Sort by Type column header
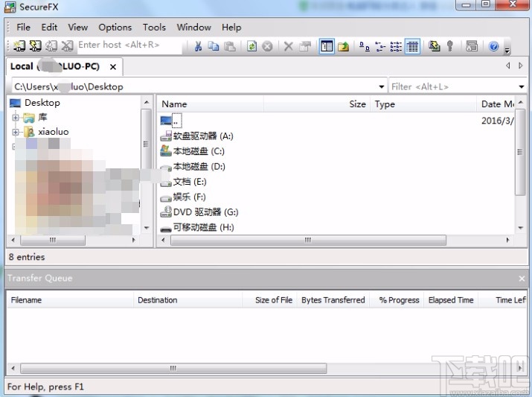The width and height of the screenshot is (532, 397). pyautogui.click(x=424, y=104)
